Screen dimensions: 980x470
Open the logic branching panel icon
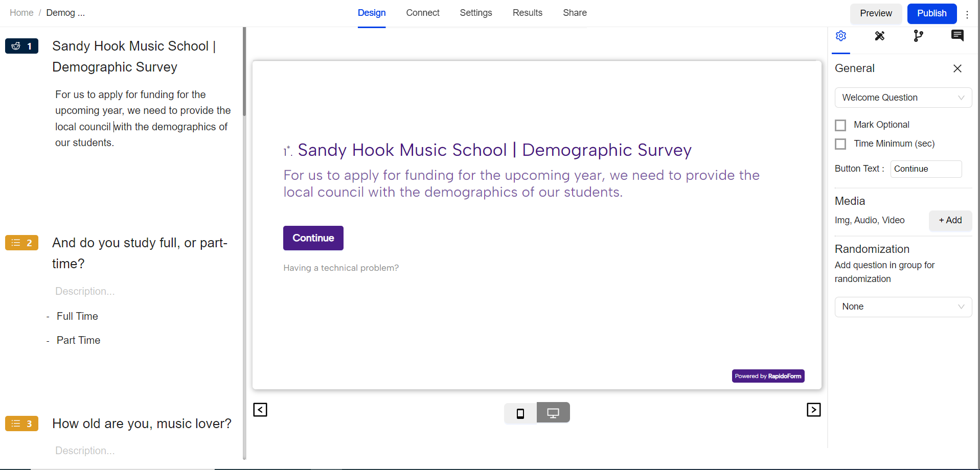tap(918, 36)
